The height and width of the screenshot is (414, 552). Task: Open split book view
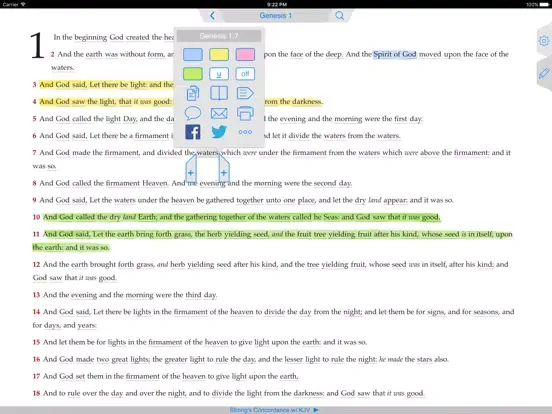(x=219, y=93)
